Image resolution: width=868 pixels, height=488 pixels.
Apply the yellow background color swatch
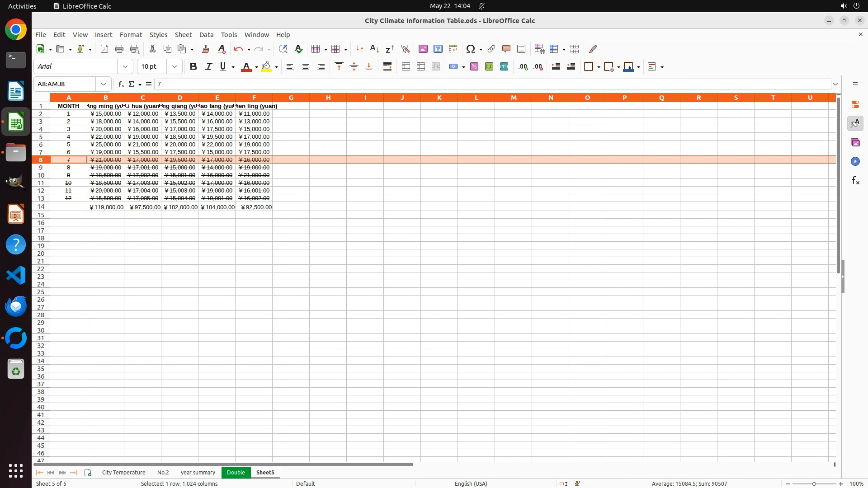[266, 66]
